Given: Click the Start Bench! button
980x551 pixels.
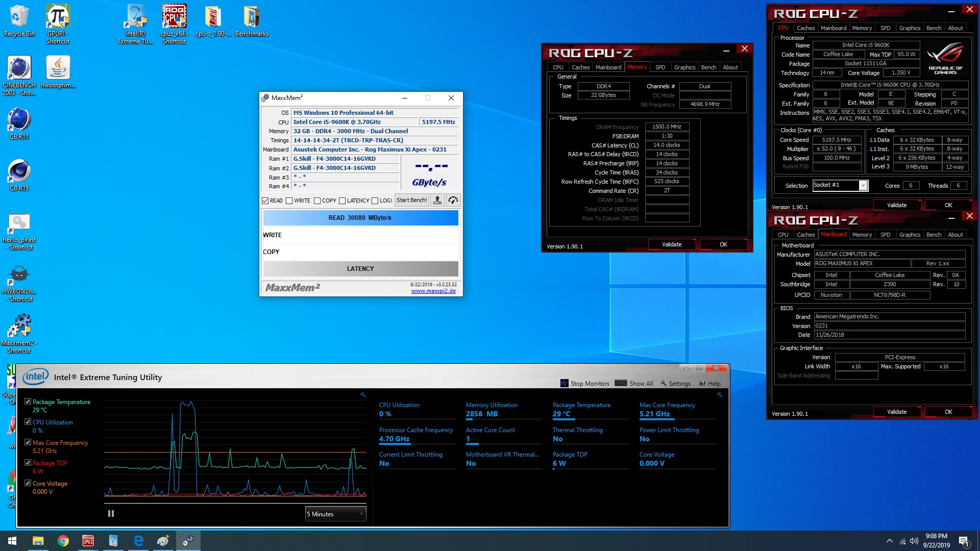Looking at the screenshot, I should click(x=412, y=201).
